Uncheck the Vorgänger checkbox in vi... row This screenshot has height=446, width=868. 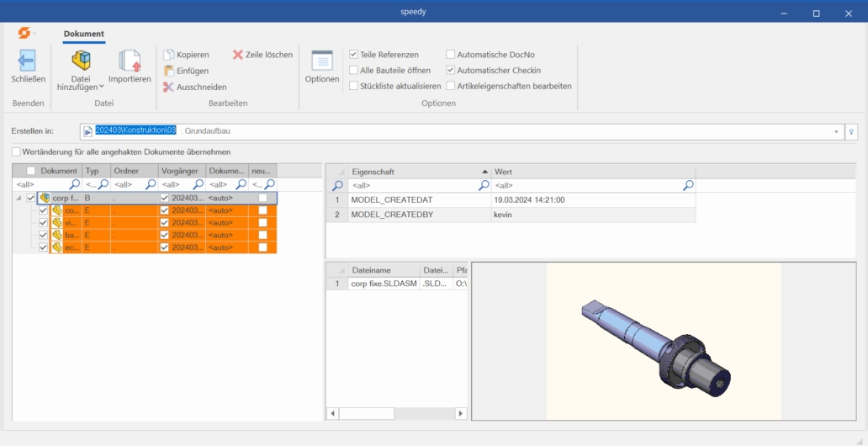[x=164, y=223]
